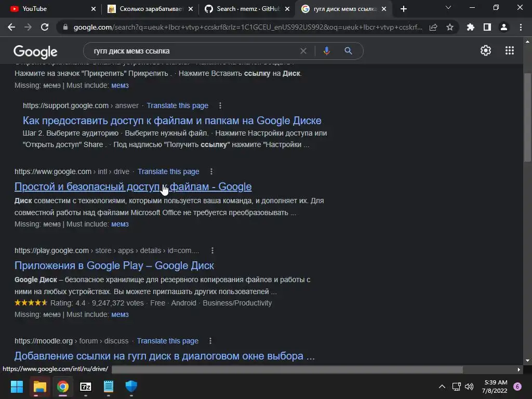532x399 pixels.
Task: Close the YouTube tab
Action: click(94, 9)
